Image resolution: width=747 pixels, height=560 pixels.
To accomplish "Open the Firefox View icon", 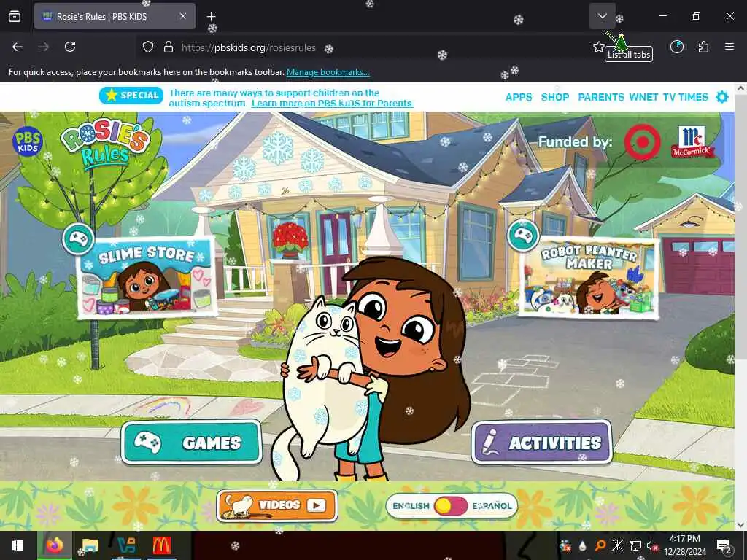I will coord(15,16).
